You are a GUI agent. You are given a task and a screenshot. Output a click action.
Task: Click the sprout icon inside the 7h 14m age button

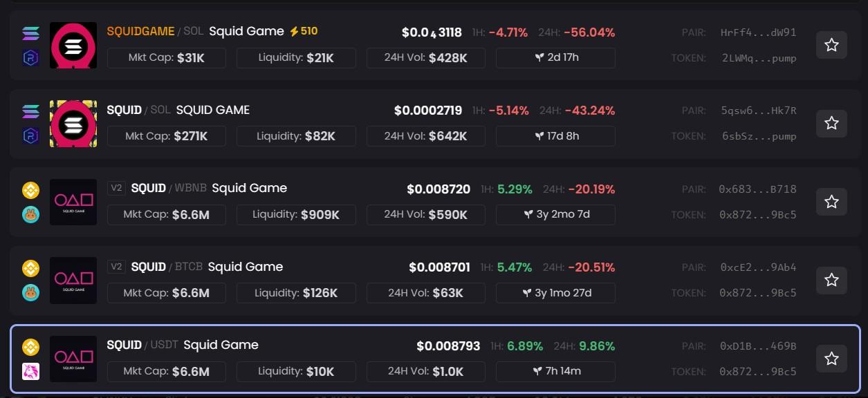(537, 371)
